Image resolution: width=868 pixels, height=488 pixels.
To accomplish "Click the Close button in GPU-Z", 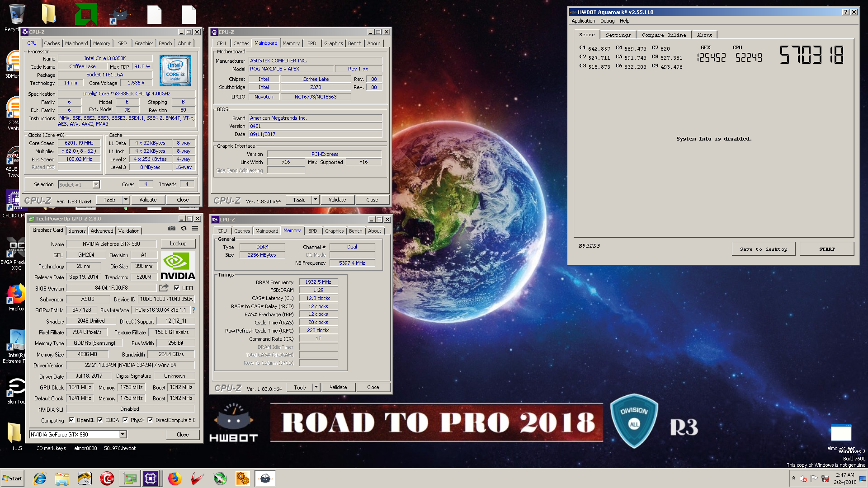I will click(x=183, y=434).
